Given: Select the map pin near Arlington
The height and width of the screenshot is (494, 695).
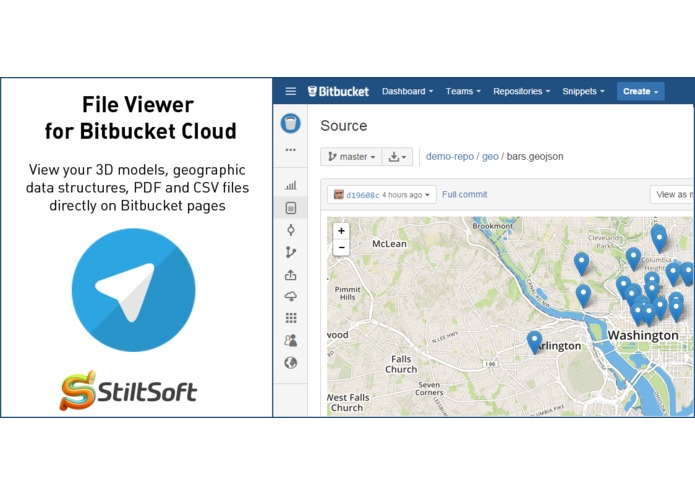Looking at the screenshot, I should (x=534, y=342).
